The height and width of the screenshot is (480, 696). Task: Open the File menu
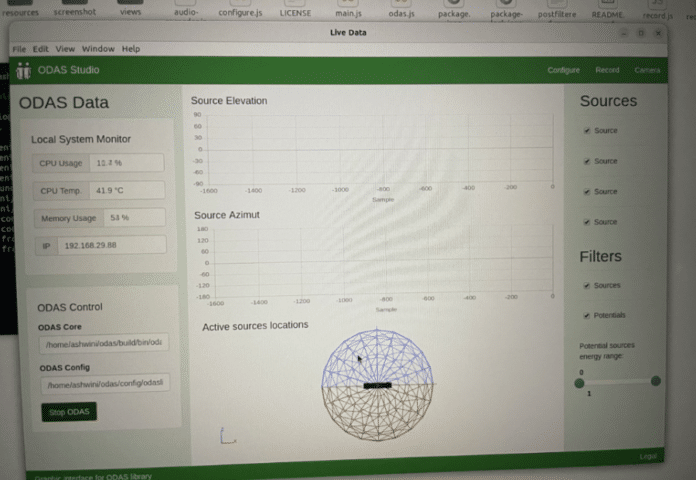pos(19,49)
